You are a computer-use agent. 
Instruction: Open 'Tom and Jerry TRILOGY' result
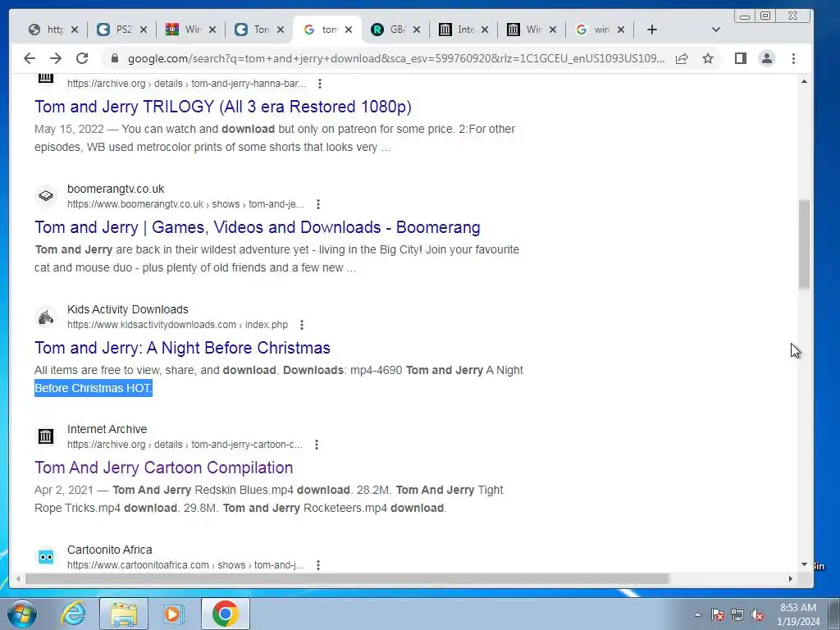pos(223,107)
